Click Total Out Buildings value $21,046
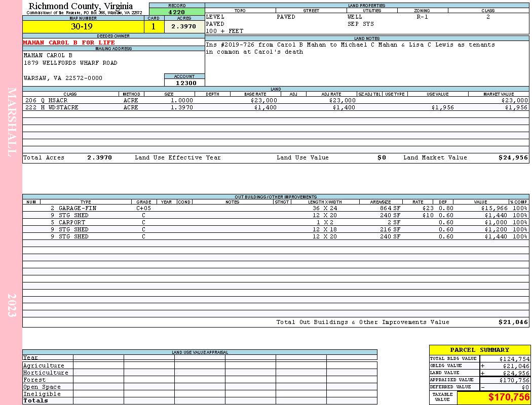 pyautogui.click(x=513, y=322)
